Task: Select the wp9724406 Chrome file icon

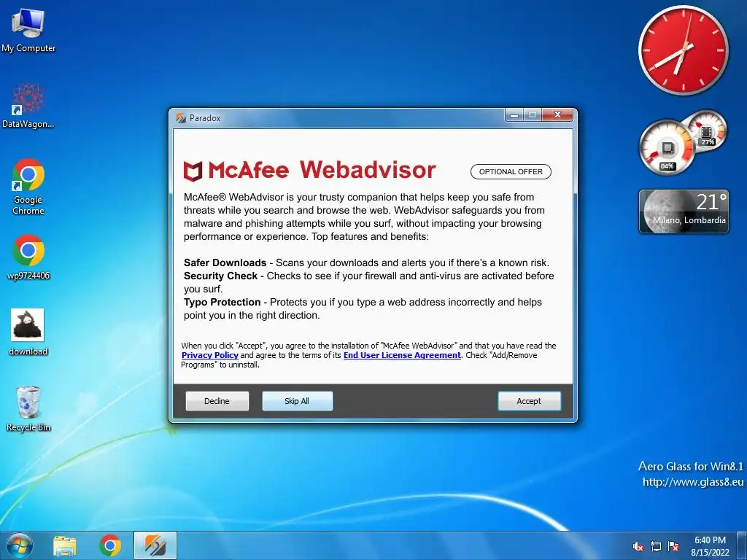Action: (x=28, y=256)
